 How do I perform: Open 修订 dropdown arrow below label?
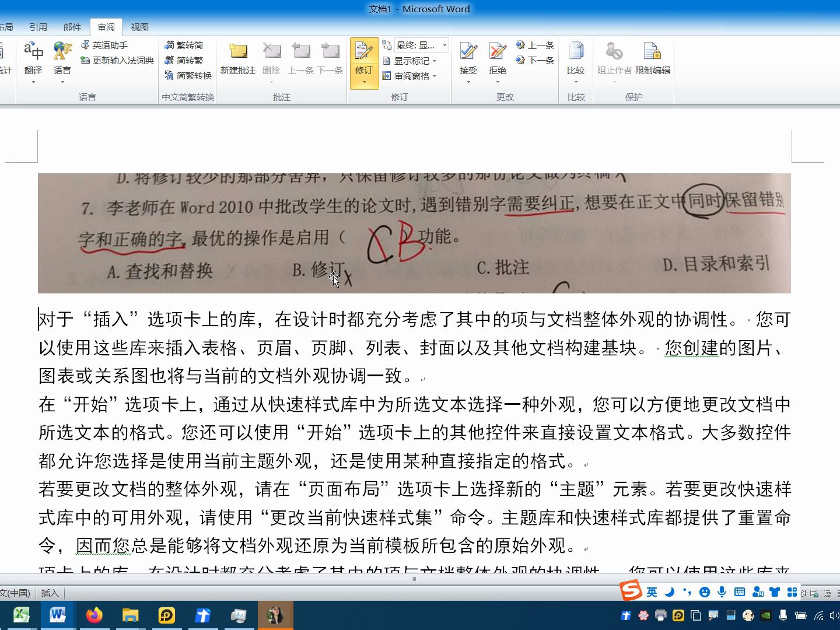click(x=364, y=82)
